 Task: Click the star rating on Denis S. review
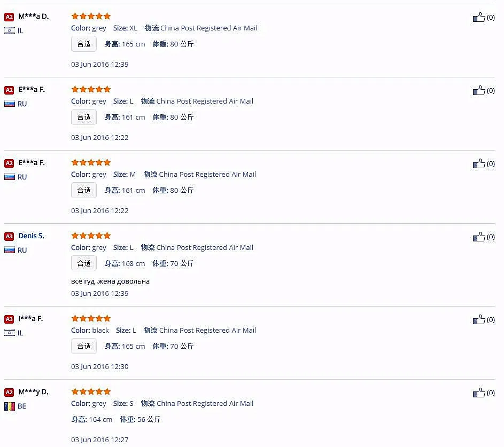coord(91,236)
